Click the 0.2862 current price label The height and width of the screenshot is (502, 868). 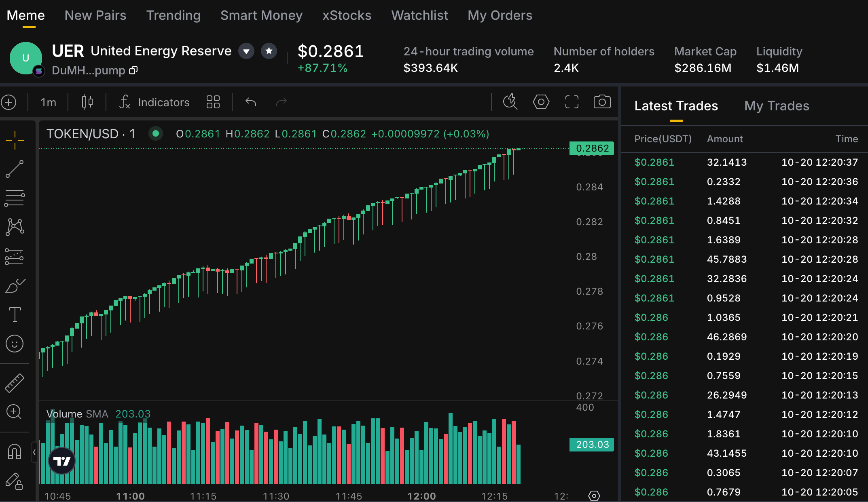[x=592, y=148]
